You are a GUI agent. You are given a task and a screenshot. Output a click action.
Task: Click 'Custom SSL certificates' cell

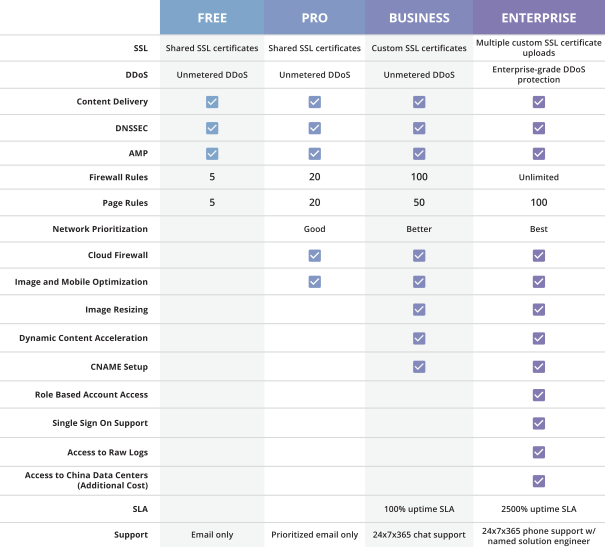pos(418,48)
